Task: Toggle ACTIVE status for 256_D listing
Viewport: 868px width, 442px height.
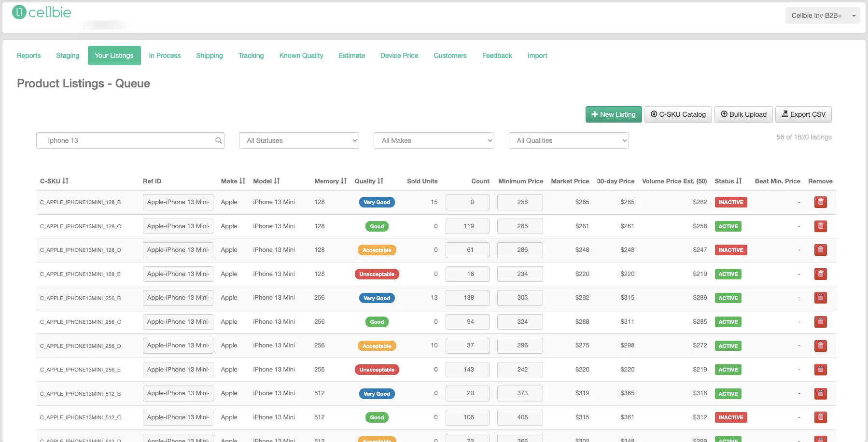Action: [x=728, y=346]
